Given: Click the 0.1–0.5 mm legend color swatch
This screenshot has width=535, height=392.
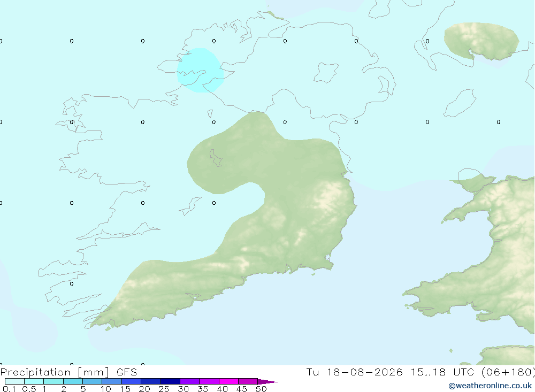Looking at the screenshot, I should click(14, 381).
